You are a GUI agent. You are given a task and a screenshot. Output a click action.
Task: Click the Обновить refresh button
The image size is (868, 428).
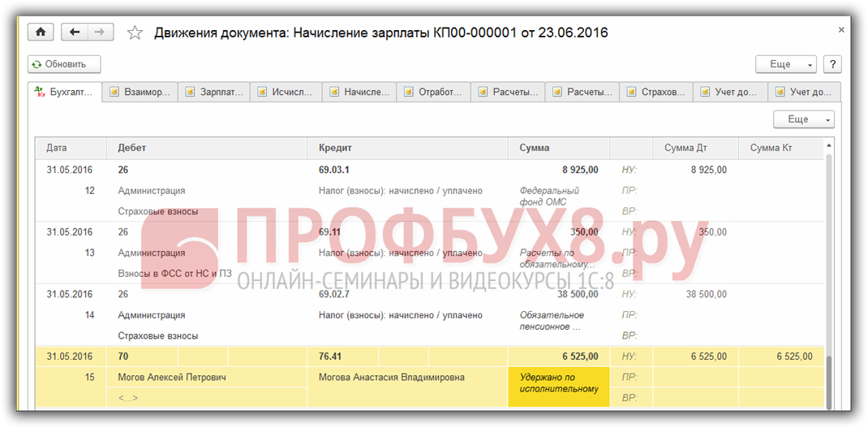click(64, 64)
